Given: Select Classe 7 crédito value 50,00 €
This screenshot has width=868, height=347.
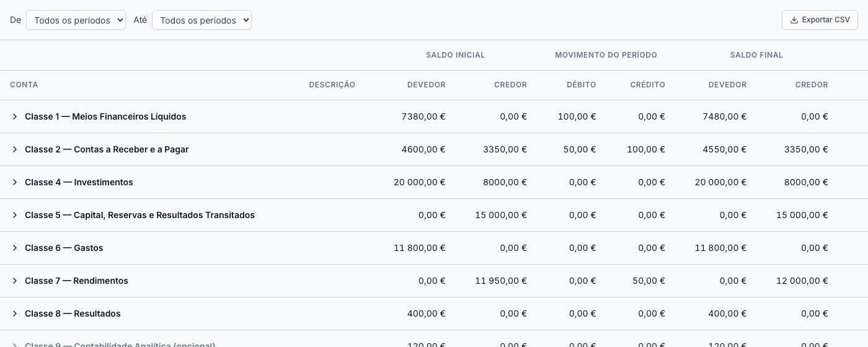Looking at the screenshot, I should click(x=649, y=281).
